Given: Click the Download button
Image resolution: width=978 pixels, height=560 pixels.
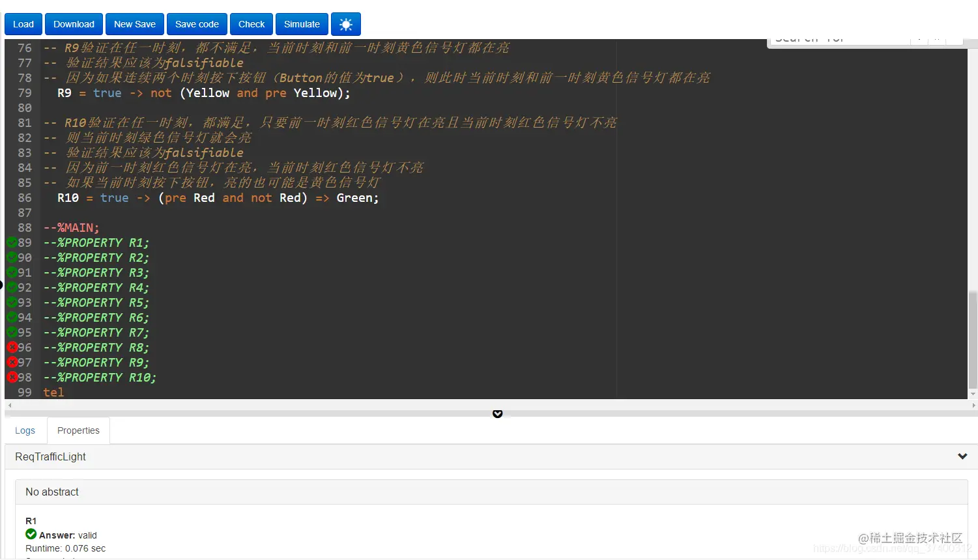Looking at the screenshot, I should pyautogui.click(x=74, y=24).
